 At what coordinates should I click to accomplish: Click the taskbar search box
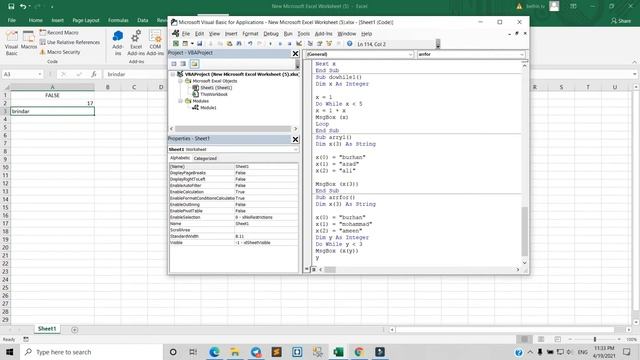tap(91, 352)
